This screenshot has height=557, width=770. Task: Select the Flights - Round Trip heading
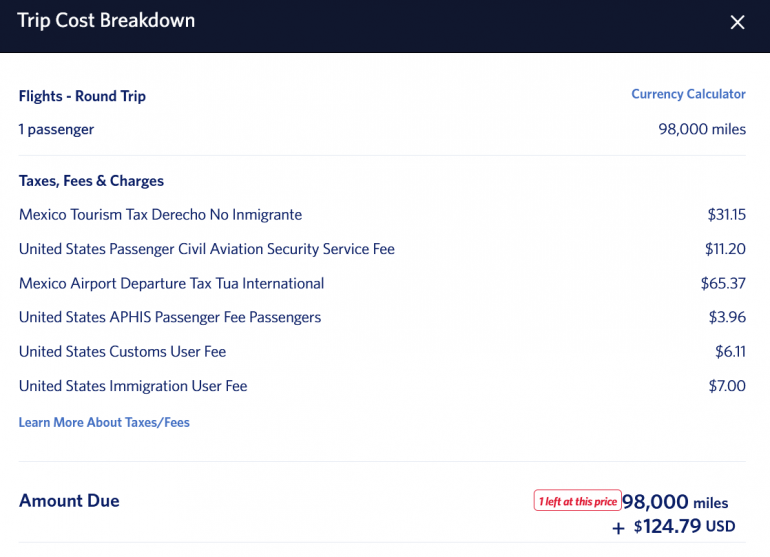click(x=82, y=96)
